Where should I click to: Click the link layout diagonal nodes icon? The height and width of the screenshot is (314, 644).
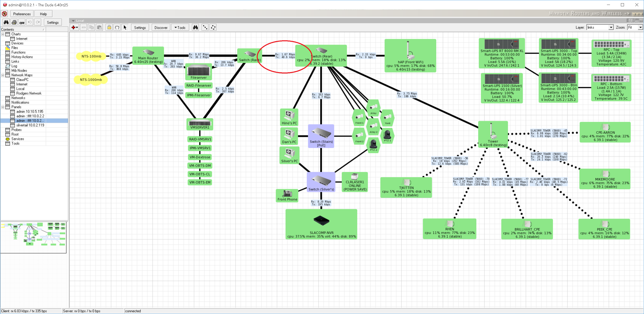click(205, 28)
